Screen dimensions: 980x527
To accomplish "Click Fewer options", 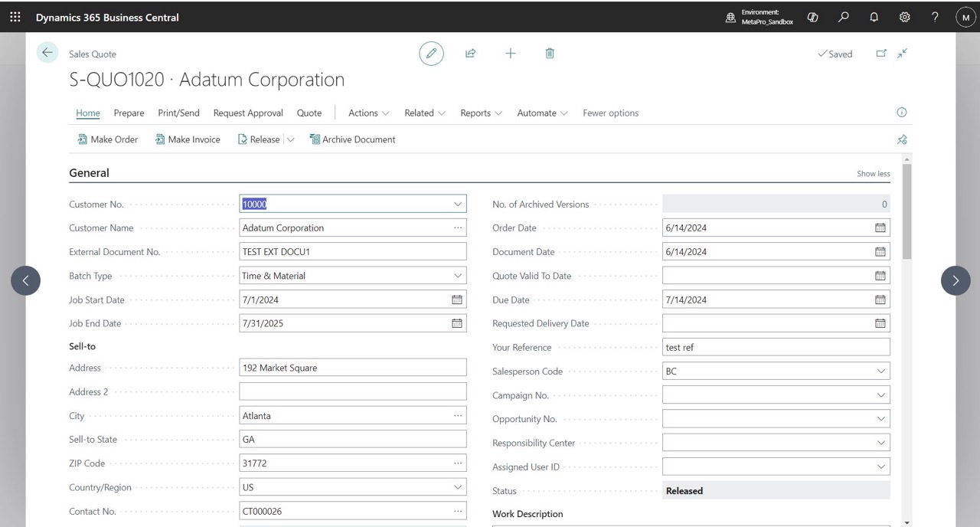I will [x=610, y=113].
